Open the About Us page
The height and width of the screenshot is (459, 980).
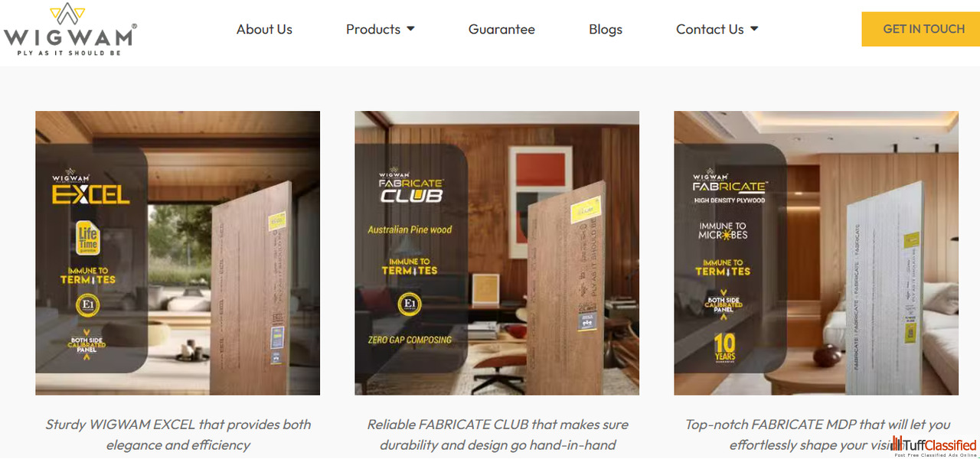(x=264, y=29)
